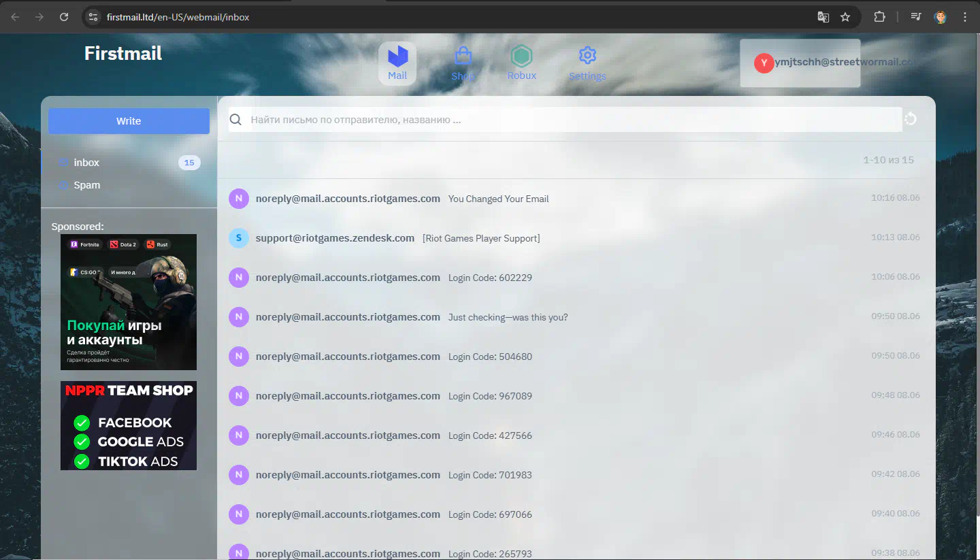
Task: Click the 09:48 08.06 timestamp
Action: [896, 395]
